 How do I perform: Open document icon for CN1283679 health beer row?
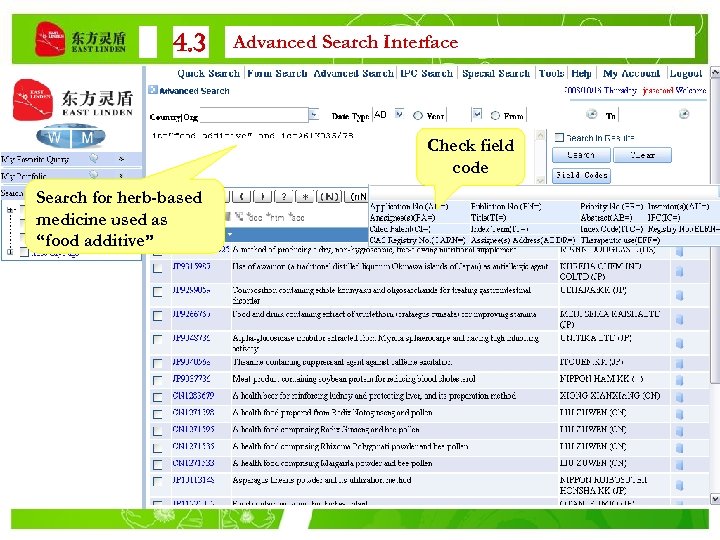pos(680,397)
